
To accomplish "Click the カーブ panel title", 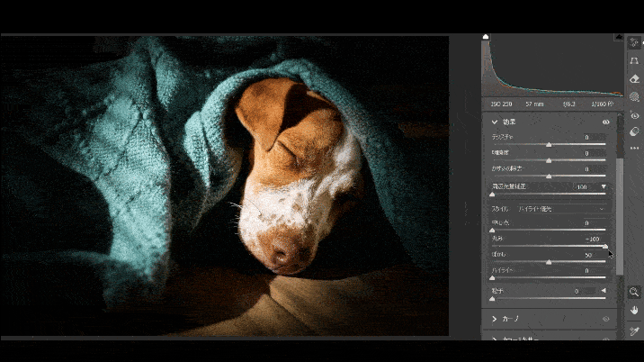I will (511, 319).
